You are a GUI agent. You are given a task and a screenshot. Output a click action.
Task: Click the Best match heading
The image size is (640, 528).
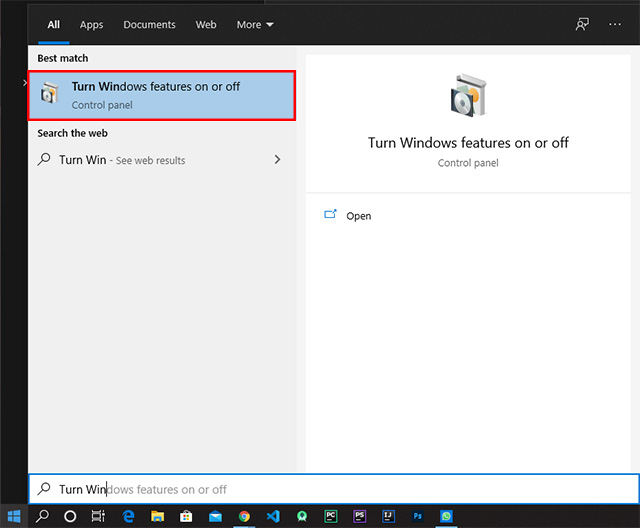(x=62, y=58)
